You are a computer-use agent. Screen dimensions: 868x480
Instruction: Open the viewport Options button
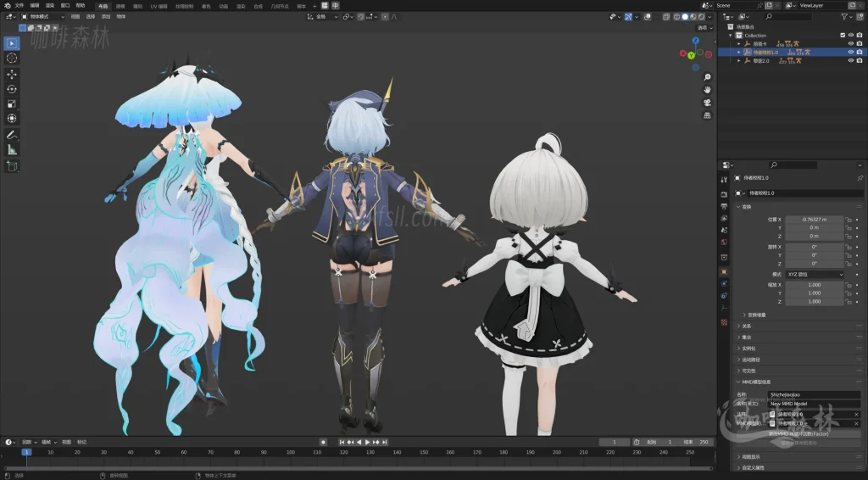point(704,28)
